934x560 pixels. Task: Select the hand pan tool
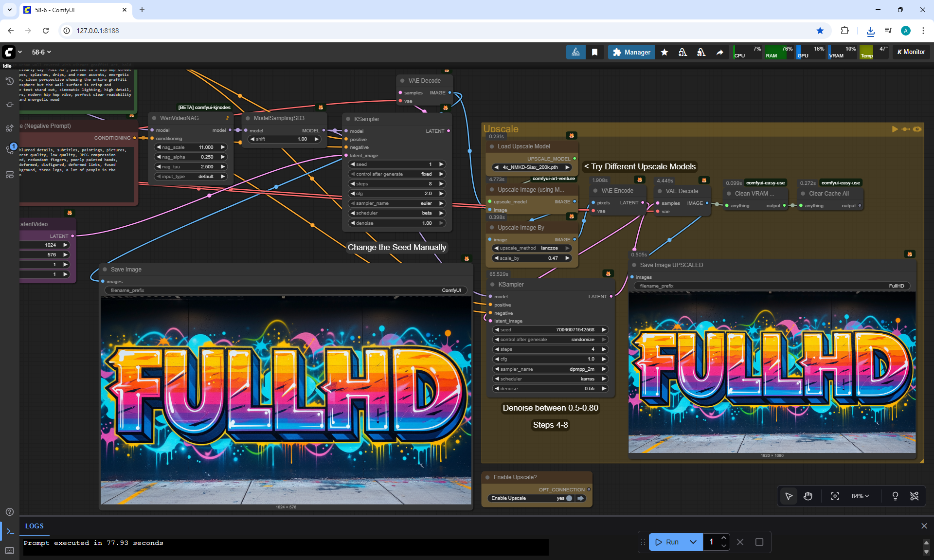tap(808, 496)
